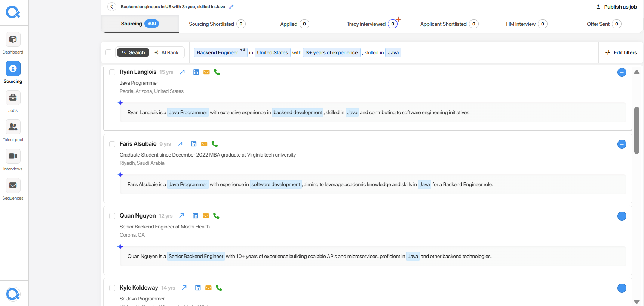Add Quan Nguyen with plus button
The image size is (644, 306).
[x=622, y=216]
